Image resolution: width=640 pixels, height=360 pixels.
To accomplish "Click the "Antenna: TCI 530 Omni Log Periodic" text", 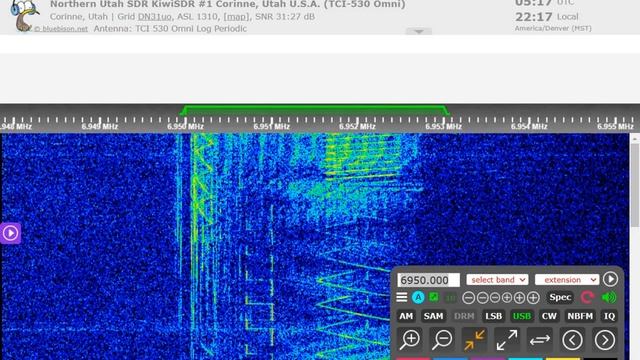I will (x=170, y=29).
